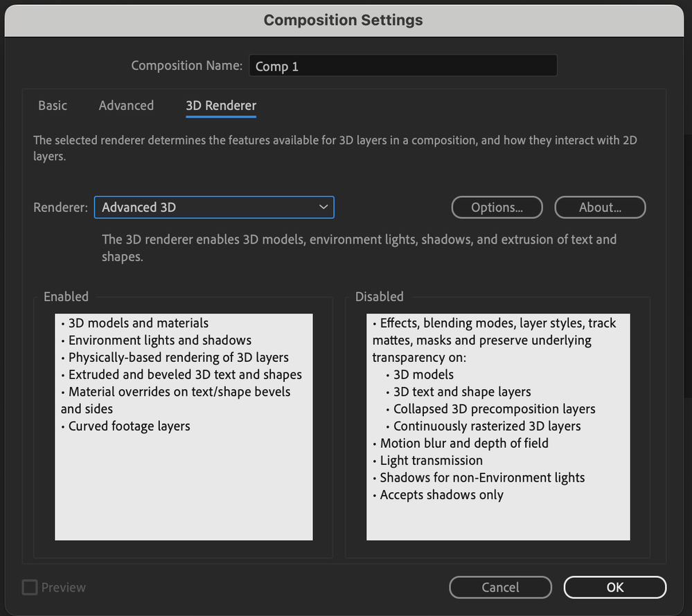Click "Shadows for non-Environment lights" entry
The width and height of the screenshot is (692, 616).
[482, 478]
